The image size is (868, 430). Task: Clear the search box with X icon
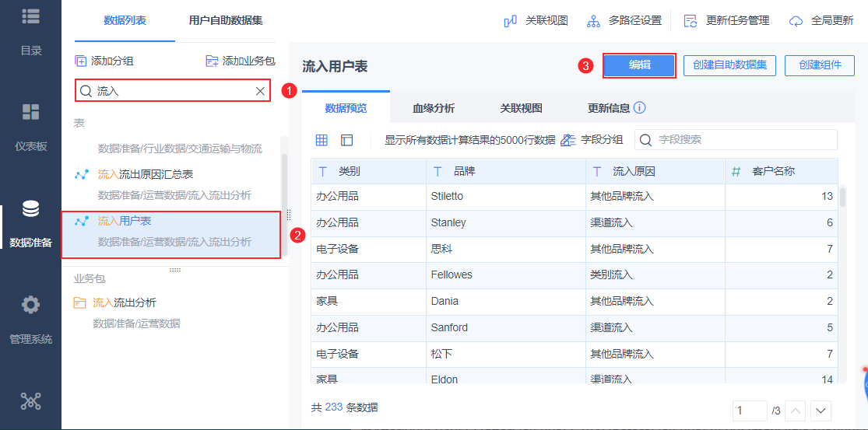click(x=260, y=91)
